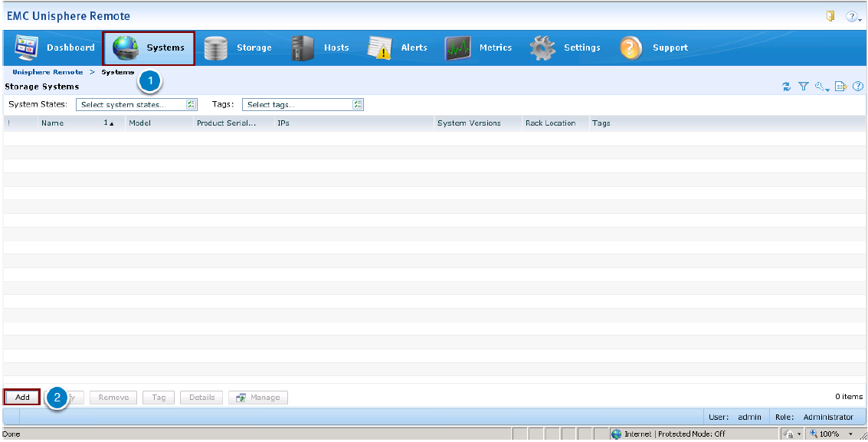
Task: Open the top-right help menu icon
Action: pos(853,17)
